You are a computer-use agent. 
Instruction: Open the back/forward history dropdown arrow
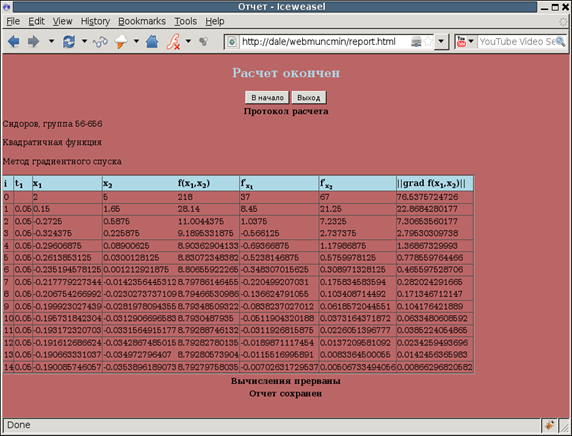click(51, 41)
